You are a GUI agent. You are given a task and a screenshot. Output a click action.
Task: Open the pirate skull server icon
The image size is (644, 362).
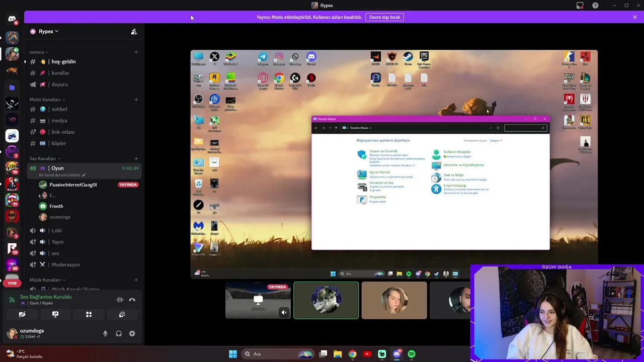(12, 104)
